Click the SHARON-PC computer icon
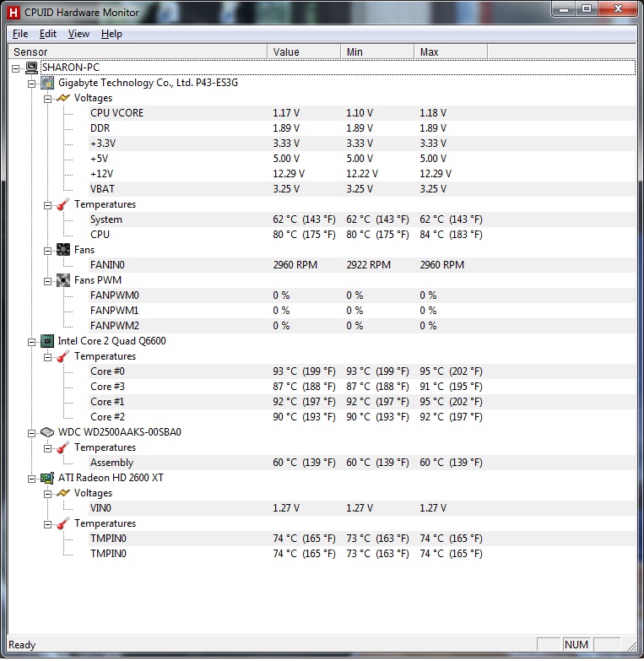This screenshot has height=661, width=644. click(x=32, y=68)
